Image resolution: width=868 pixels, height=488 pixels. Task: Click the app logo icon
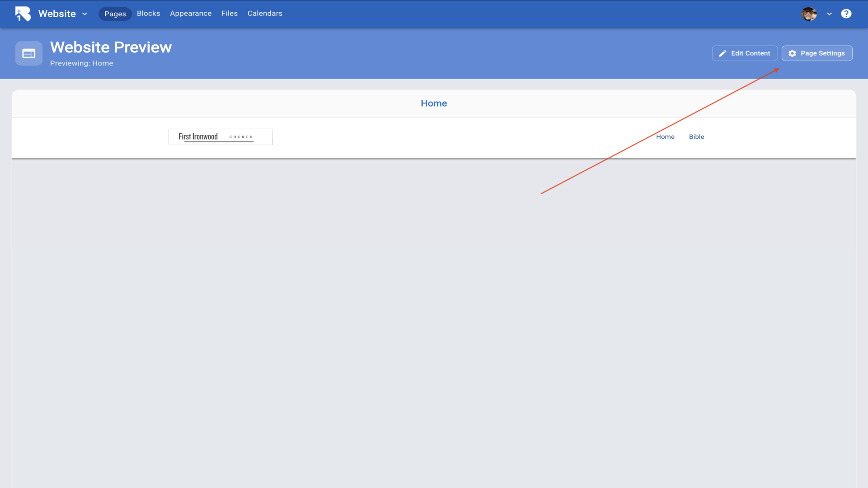pos(23,14)
